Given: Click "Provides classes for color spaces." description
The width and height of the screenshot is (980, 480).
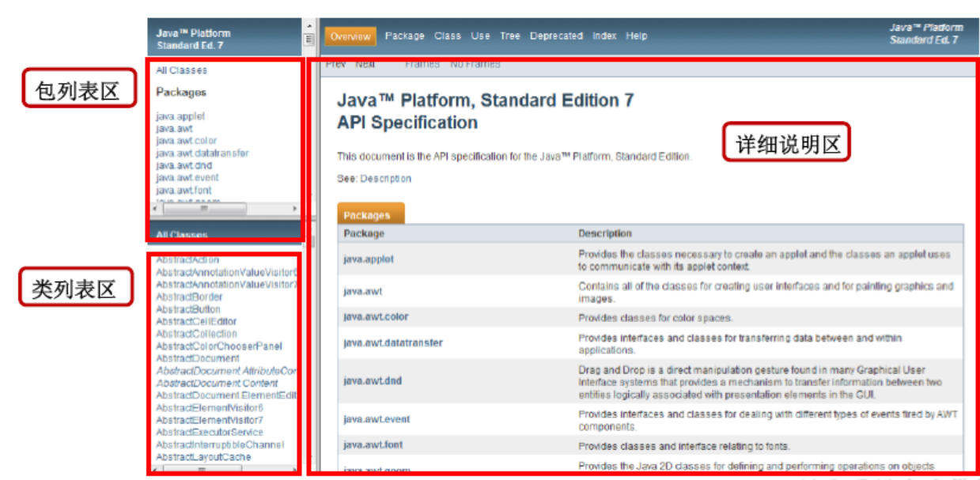Looking at the screenshot, I should point(655,318).
